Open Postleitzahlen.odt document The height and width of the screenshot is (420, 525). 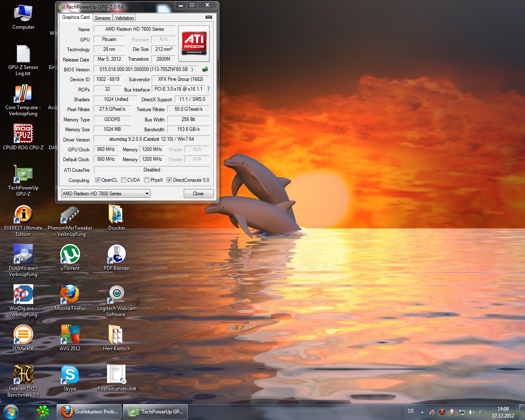[116, 378]
